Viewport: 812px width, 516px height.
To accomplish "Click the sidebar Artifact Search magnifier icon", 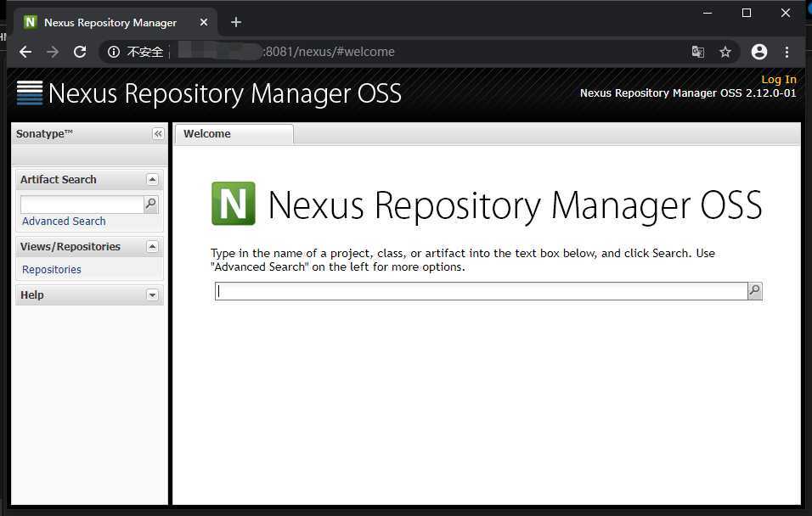I will pos(150,204).
